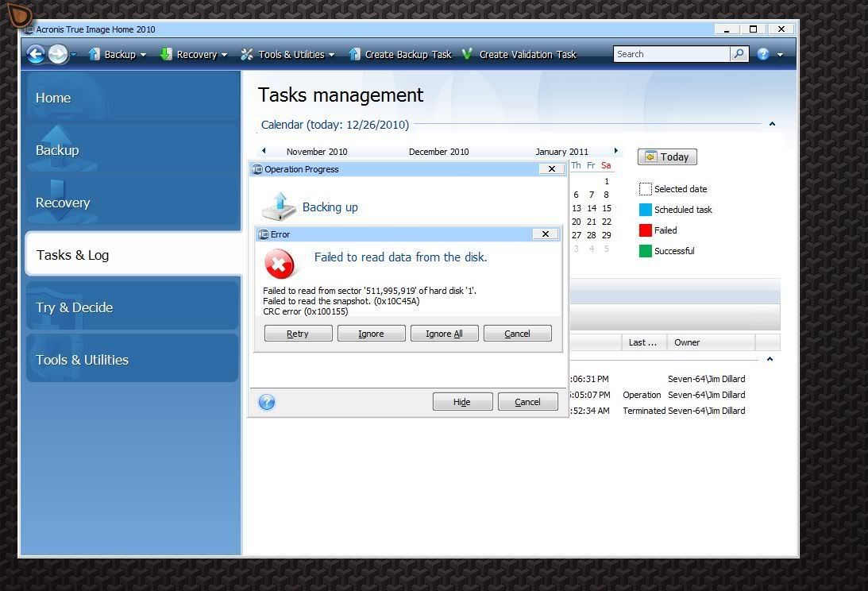The image size is (868, 591).
Task: Open the Recovery toolbar menu
Action: click(x=194, y=54)
